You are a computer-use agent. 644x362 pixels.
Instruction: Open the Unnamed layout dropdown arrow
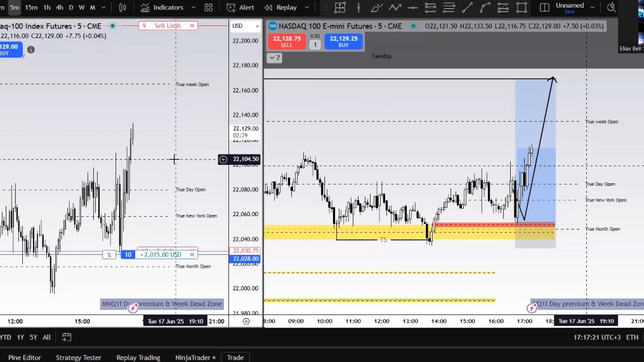(x=592, y=7)
